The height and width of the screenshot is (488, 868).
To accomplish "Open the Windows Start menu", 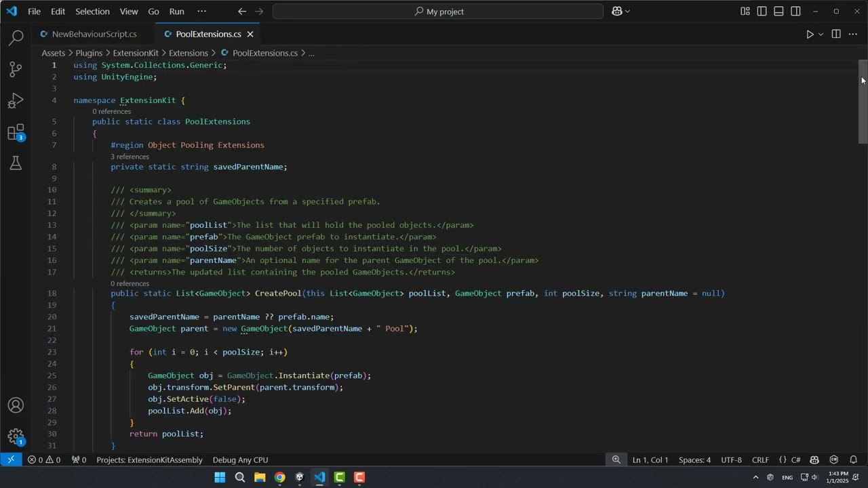I will click(220, 477).
